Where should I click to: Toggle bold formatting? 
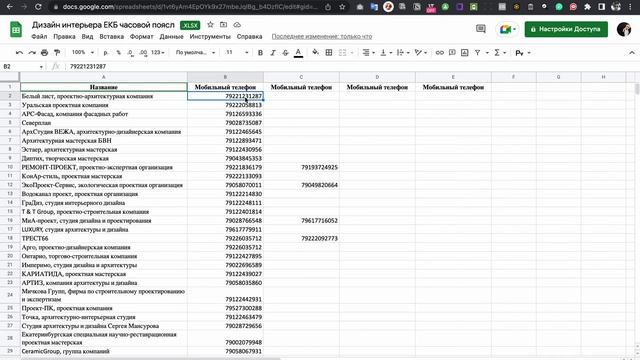(260, 53)
